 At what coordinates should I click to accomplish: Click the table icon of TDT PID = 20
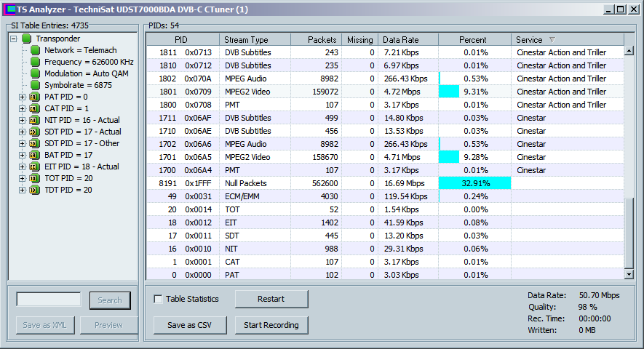click(34, 190)
